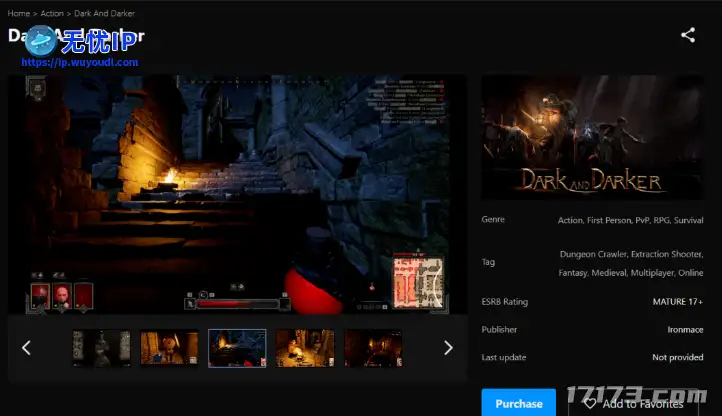Viewport: 722px width, 416px height.
Task: Click the Genre list with Action, First Person
Action: click(x=630, y=220)
